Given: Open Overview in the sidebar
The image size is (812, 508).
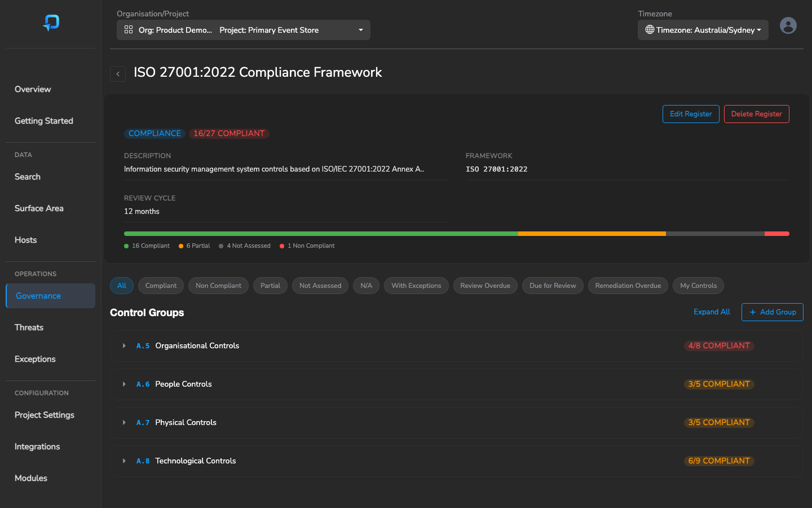Looking at the screenshot, I should pyautogui.click(x=50, y=89).
